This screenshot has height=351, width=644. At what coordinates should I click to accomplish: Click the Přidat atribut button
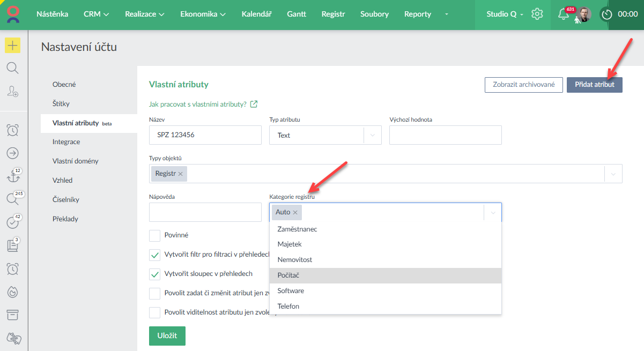tap(594, 85)
